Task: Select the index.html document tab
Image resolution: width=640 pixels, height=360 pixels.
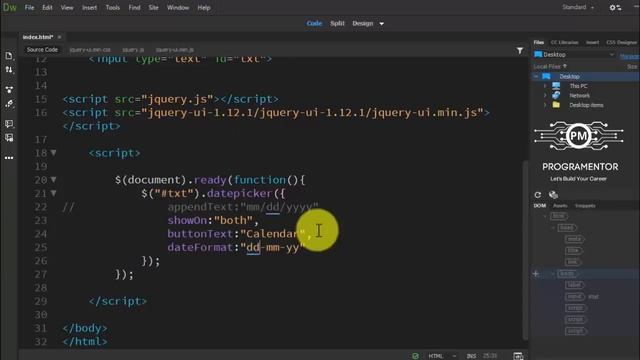Action: pyautogui.click(x=38, y=37)
